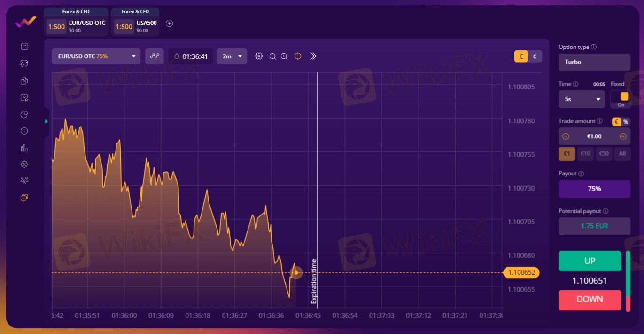This screenshot has width=644, height=334.
Task: Open the sidebar icon below the lightning bolt
Action: point(24,80)
